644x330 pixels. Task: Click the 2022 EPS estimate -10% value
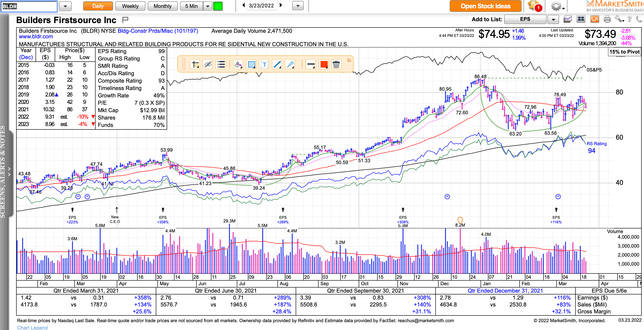(82, 117)
